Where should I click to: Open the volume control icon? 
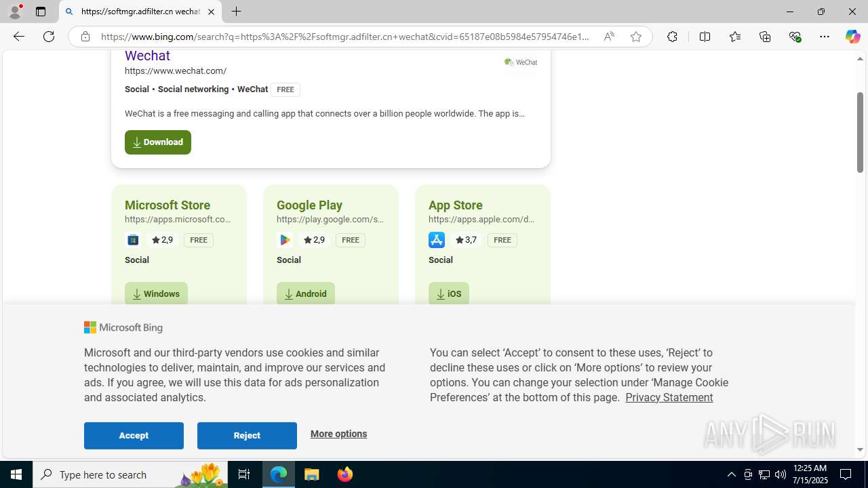coord(780,474)
